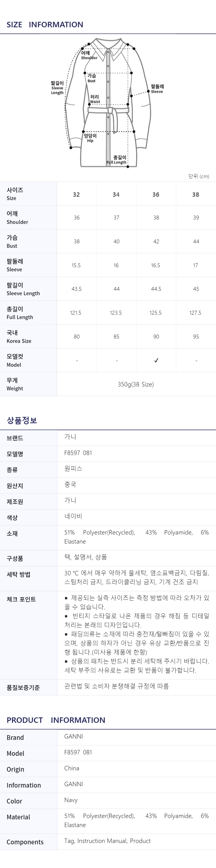Select the size 34 column header
The width and height of the screenshot is (216, 868).
[116, 194]
